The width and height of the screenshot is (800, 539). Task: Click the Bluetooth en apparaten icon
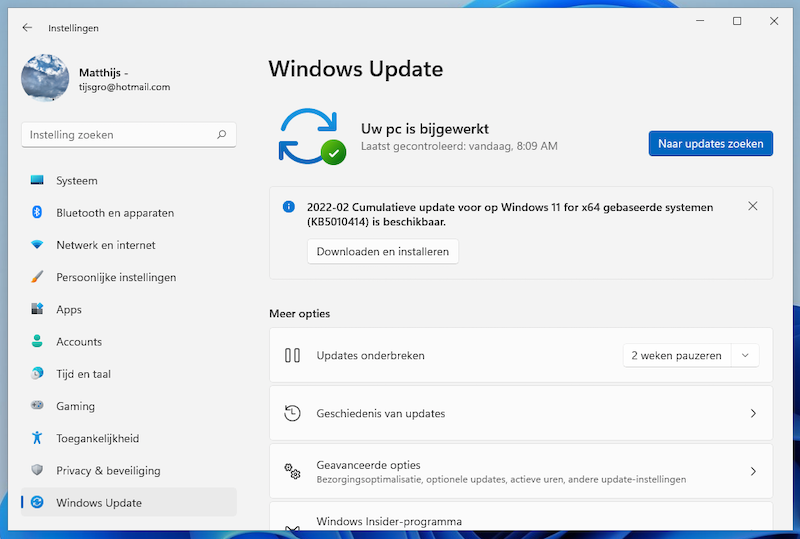point(37,213)
